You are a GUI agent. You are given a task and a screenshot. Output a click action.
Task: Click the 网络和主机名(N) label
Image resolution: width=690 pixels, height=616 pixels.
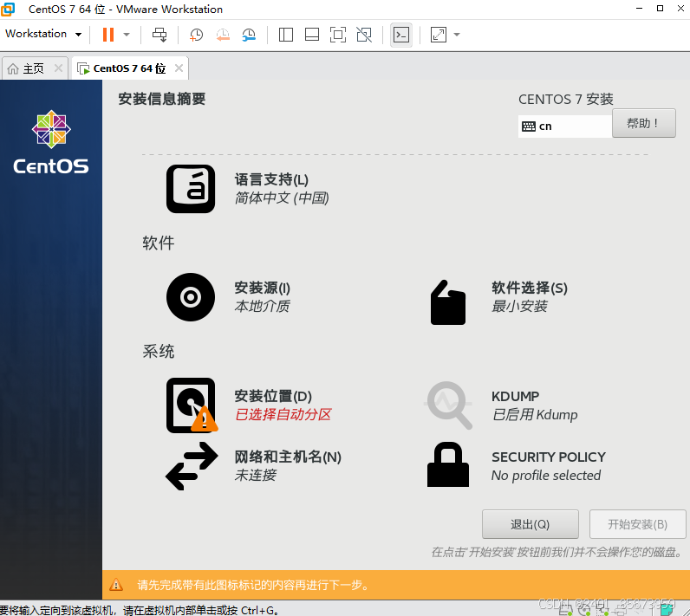tap(288, 457)
